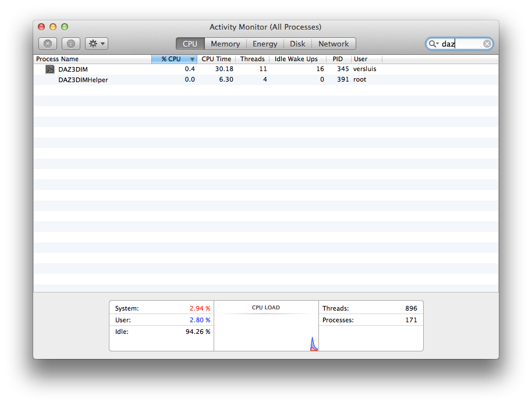Switch to the Network tab

(x=334, y=44)
